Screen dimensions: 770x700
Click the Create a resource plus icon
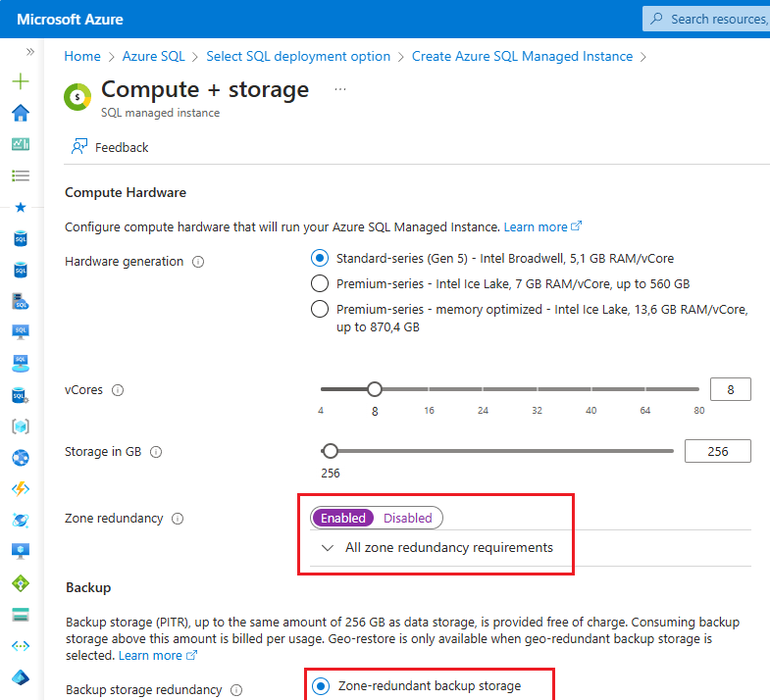coord(21,81)
